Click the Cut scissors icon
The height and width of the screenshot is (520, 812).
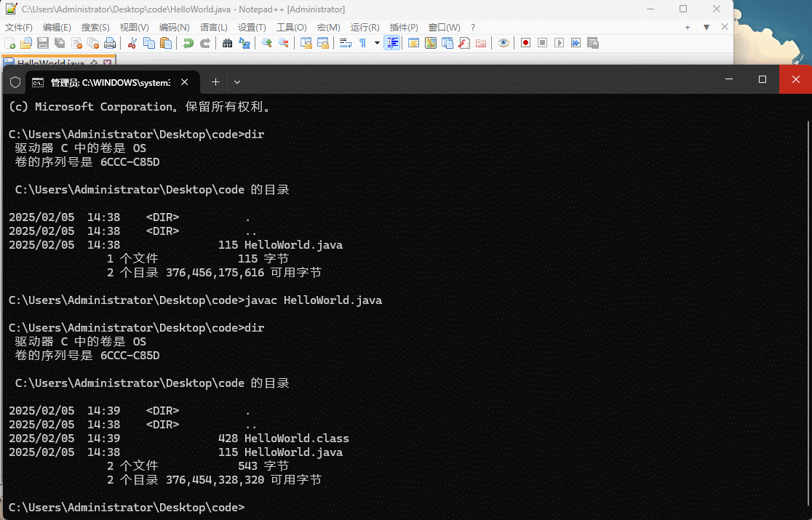click(132, 43)
